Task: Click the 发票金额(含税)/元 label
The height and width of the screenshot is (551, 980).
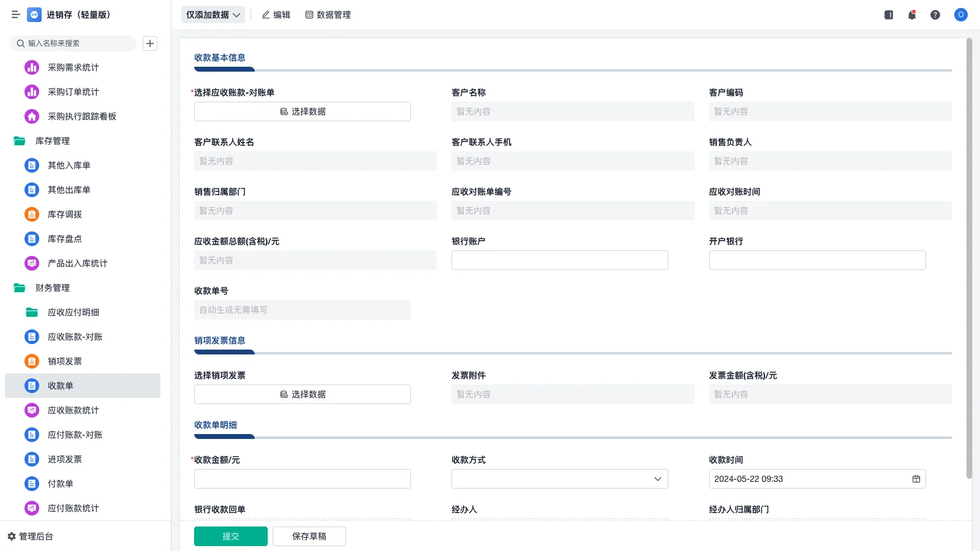Action: pos(743,375)
